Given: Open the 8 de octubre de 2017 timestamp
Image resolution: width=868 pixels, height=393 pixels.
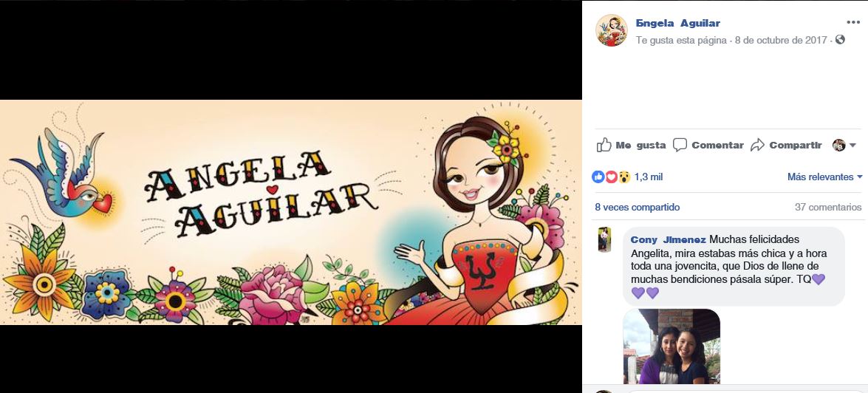Looking at the screenshot, I should [781, 41].
